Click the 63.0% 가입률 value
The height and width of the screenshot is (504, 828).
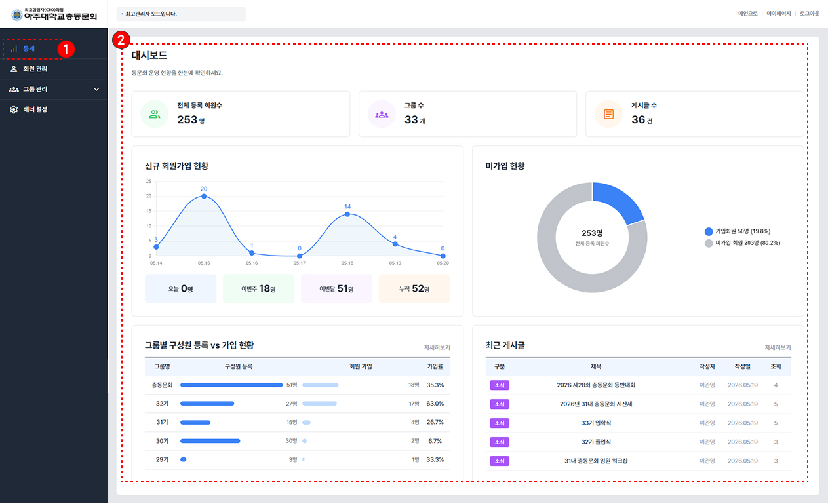[435, 404]
